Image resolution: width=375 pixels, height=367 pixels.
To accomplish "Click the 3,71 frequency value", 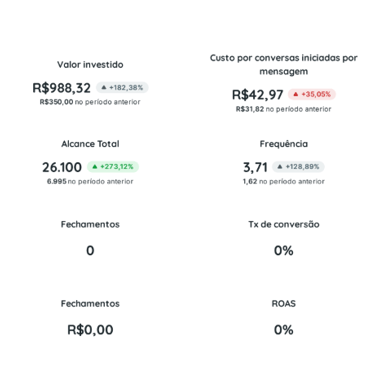I will (255, 167).
